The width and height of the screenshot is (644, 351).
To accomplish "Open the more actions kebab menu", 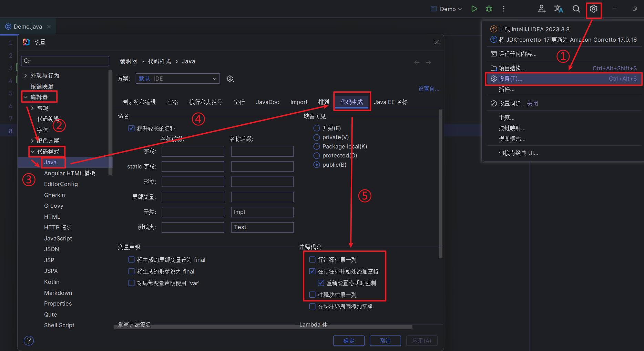I will 504,9.
